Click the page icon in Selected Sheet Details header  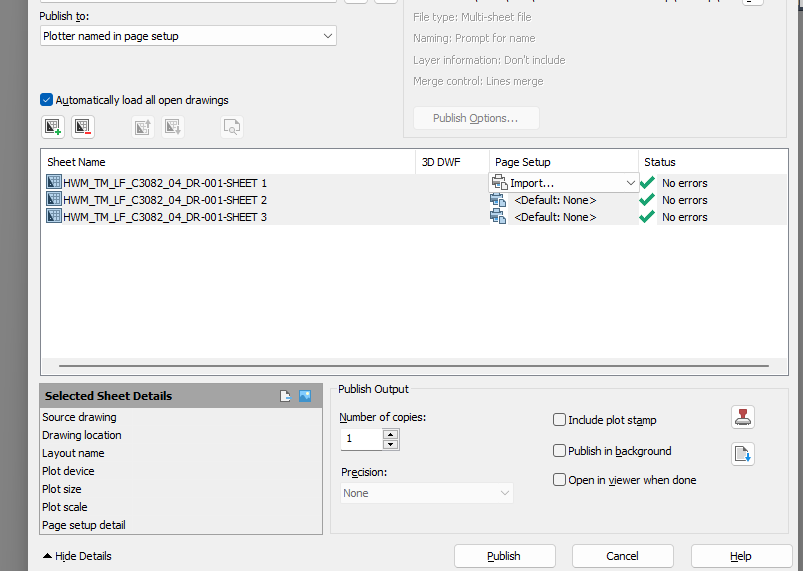285,396
